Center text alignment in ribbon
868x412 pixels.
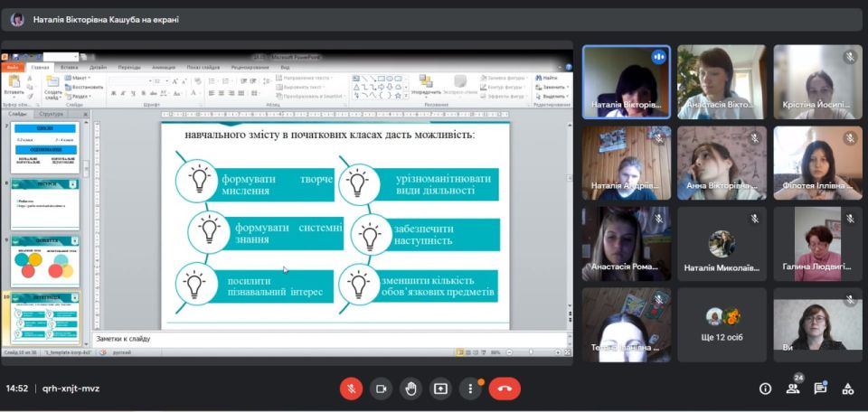222,93
